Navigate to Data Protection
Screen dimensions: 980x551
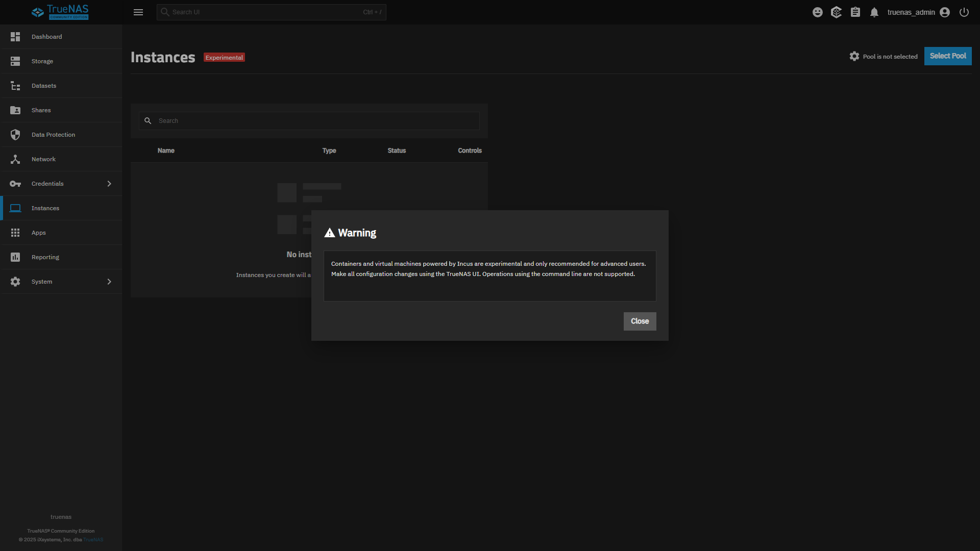[x=53, y=135]
